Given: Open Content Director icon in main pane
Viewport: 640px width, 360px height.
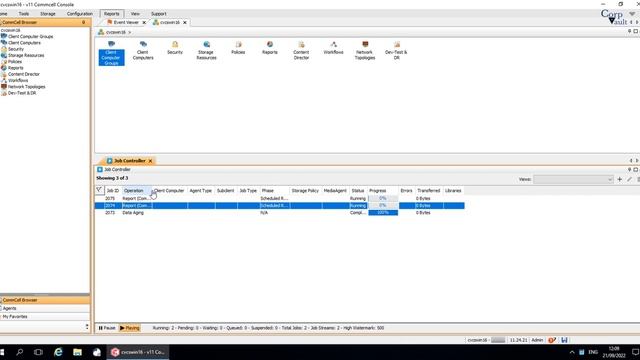Looking at the screenshot, I should click(x=301, y=51).
